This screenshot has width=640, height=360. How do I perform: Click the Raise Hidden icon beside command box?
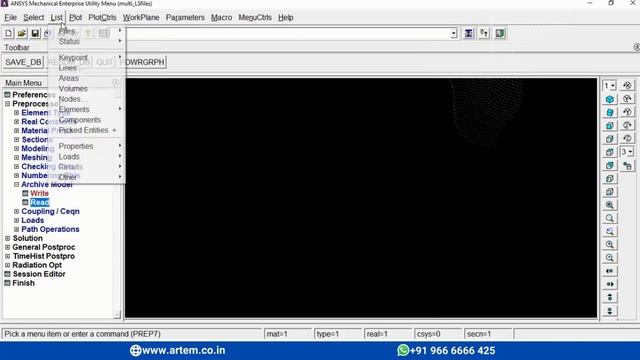469,33
